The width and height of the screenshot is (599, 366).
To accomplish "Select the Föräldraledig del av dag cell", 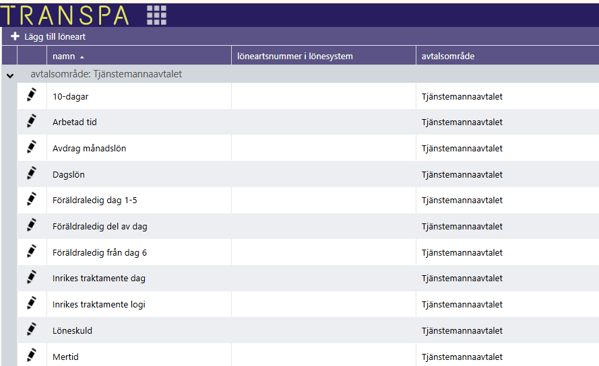I will point(139,226).
